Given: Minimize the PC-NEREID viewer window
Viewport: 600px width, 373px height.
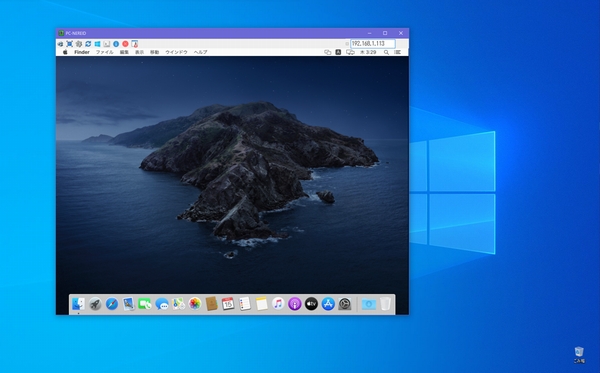Looking at the screenshot, I should pyautogui.click(x=369, y=33).
